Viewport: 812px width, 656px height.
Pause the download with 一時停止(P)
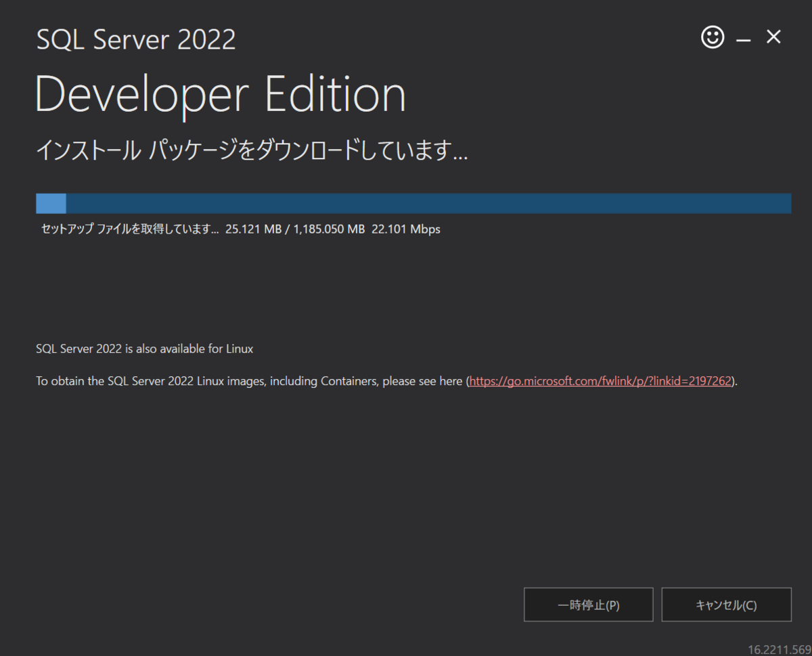coord(588,605)
